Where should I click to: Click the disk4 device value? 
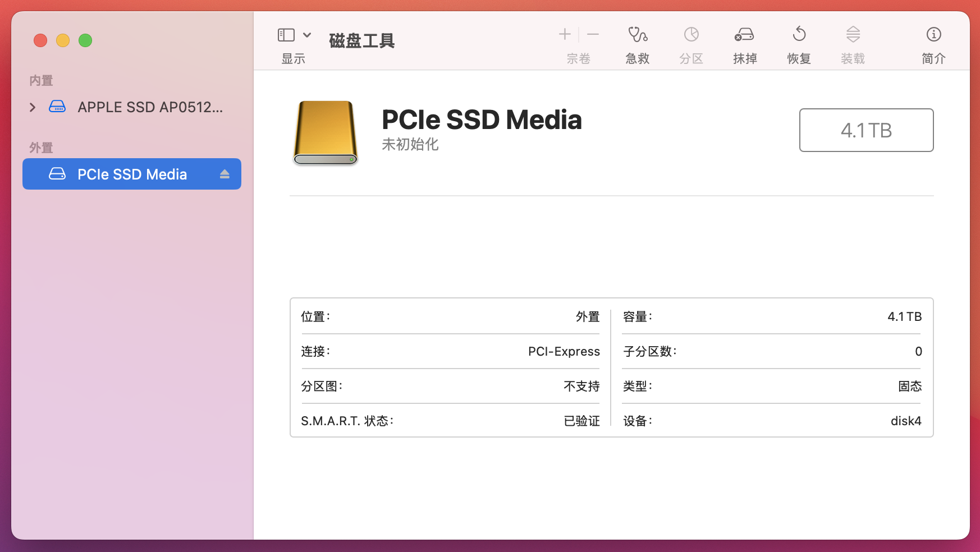pos(905,421)
